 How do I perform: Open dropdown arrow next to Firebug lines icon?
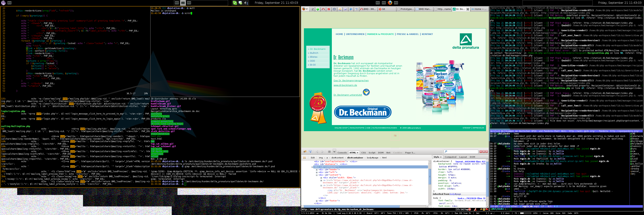tap(334, 152)
